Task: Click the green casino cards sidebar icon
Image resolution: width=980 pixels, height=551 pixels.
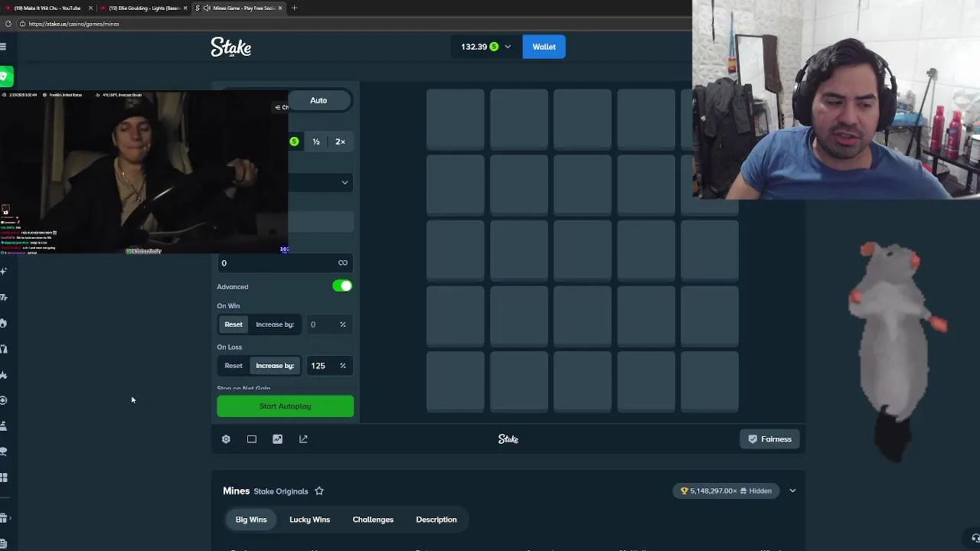Action: coord(5,76)
